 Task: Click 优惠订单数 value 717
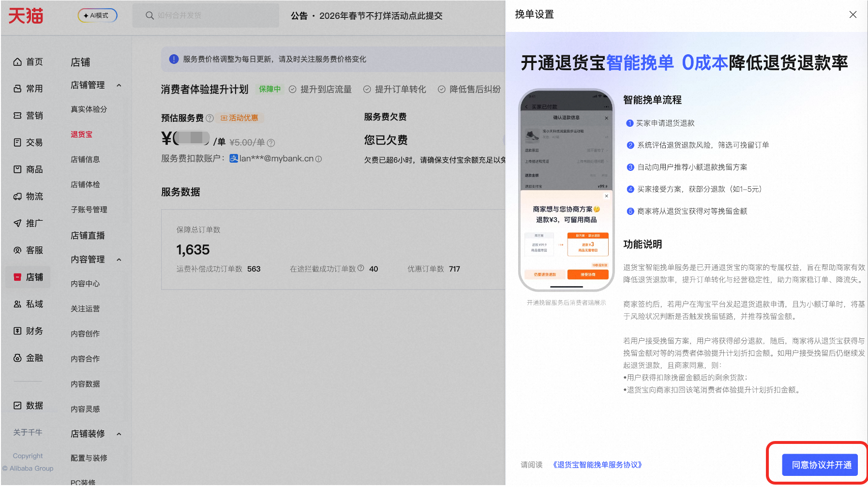[454, 269]
